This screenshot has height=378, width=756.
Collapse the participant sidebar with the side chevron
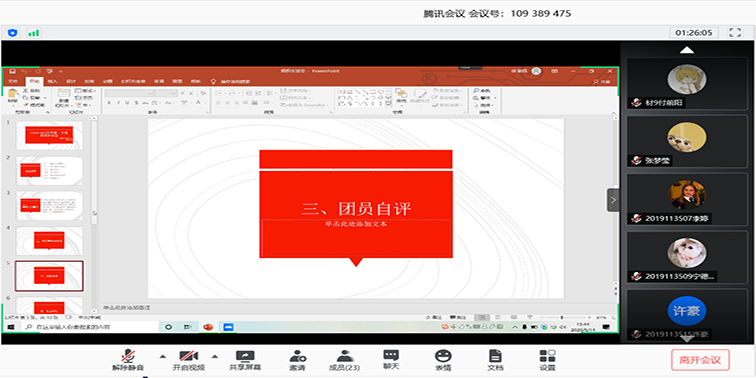tap(613, 200)
